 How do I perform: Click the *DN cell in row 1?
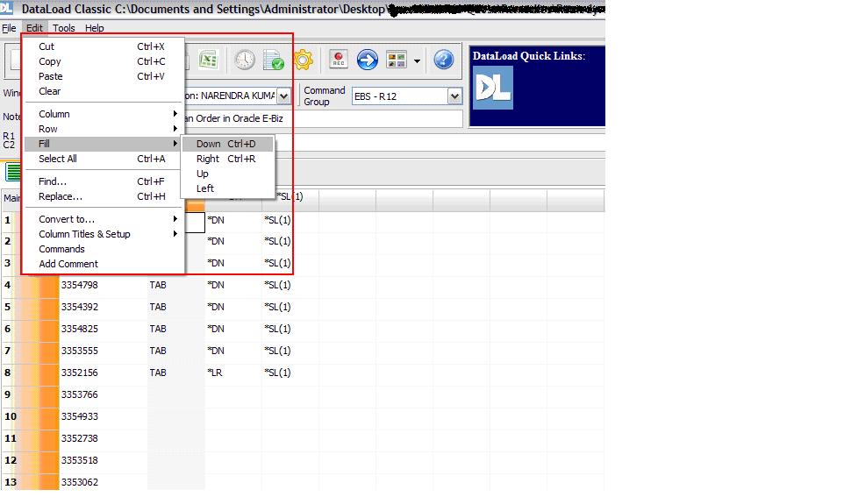(233, 220)
